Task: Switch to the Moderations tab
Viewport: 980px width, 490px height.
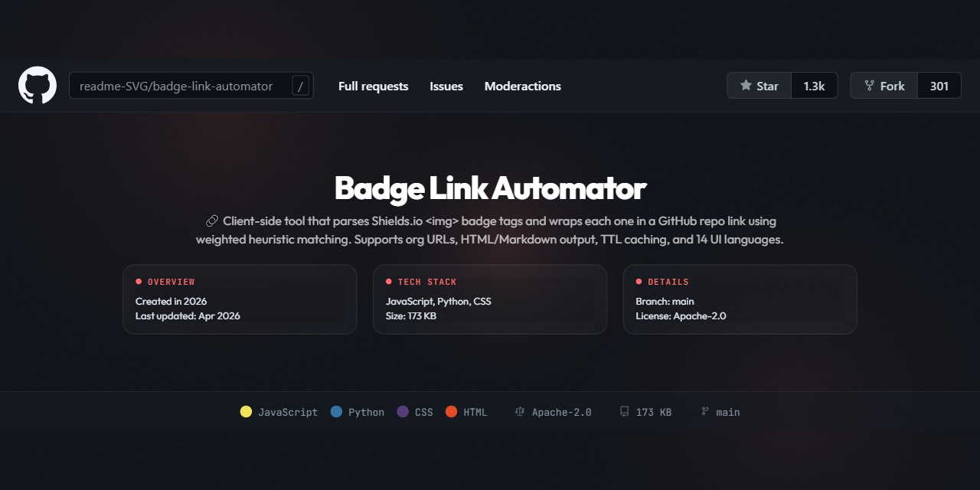Action: (x=522, y=86)
